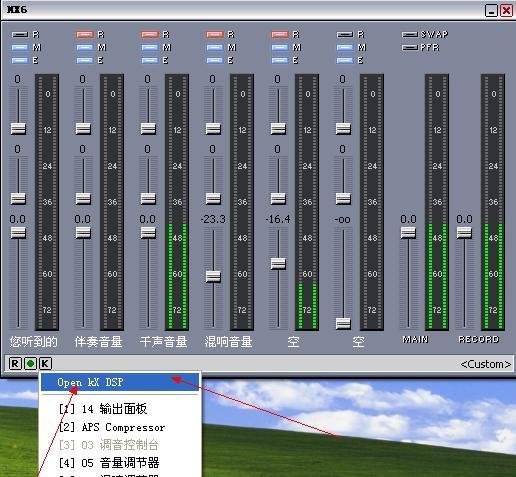
Task: Click the 干声音量 channel label
Action: (163, 342)
